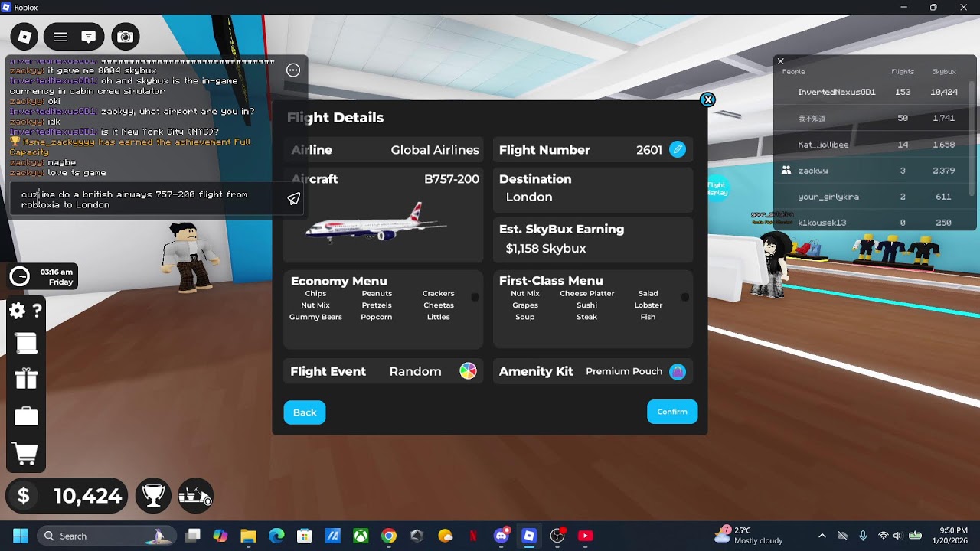This screenshot has width=980, height=551.
Task: Open File Explorer from taskbar
Action: click(x=248, y=536)
